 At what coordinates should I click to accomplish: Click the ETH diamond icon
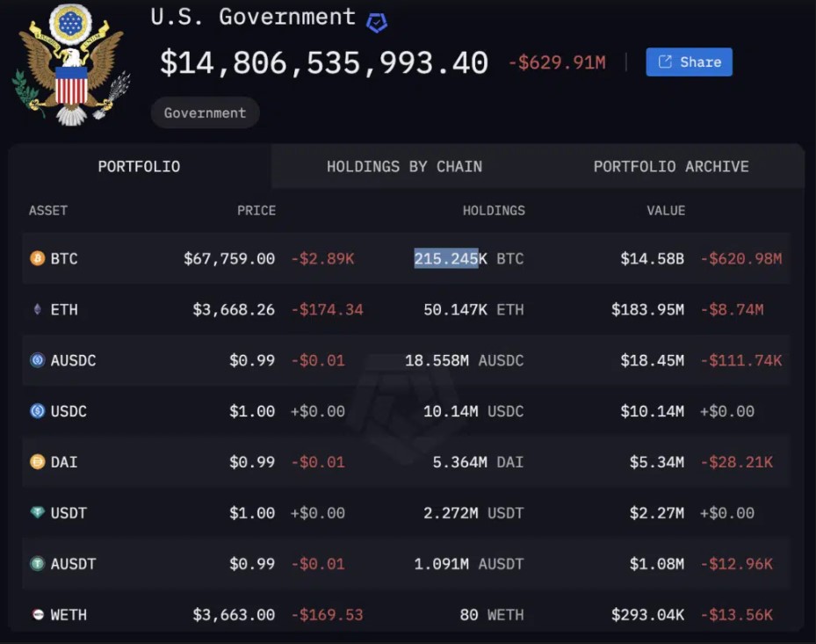point(37,309)
